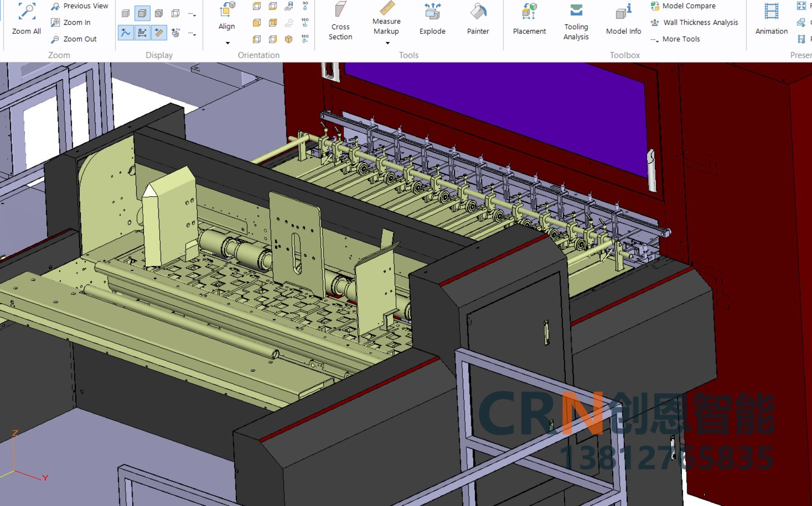Viewport: 812px width, 506px height.
Task: Set view using top-edge highlighted cube
Action: [257, 6]
